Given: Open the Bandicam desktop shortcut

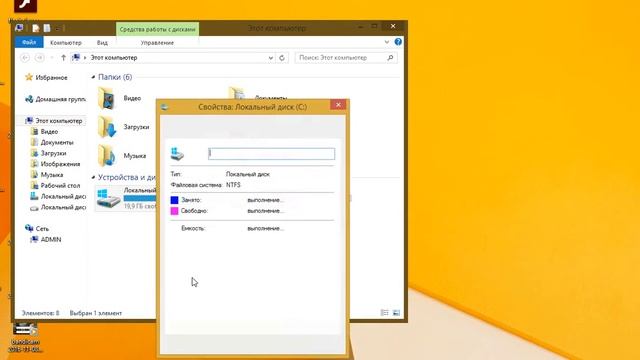Looking at the screenshot, I should (x=25, y=337).
